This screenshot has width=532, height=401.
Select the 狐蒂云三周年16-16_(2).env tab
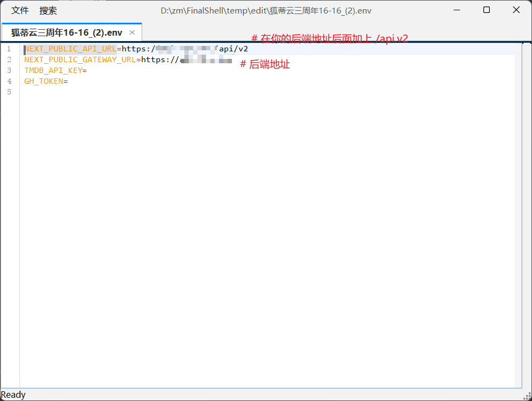[x=66, y=32]
